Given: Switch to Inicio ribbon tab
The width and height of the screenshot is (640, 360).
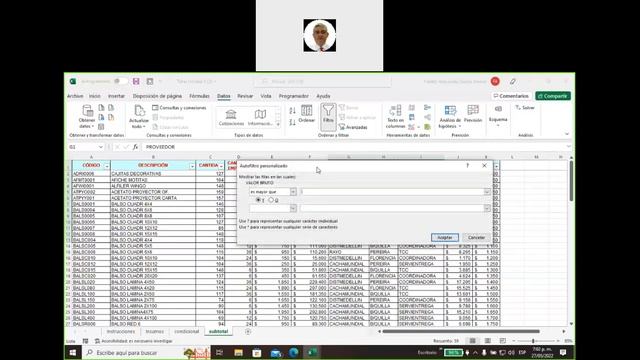Looking at the screenshot, I should coord(95,96).
